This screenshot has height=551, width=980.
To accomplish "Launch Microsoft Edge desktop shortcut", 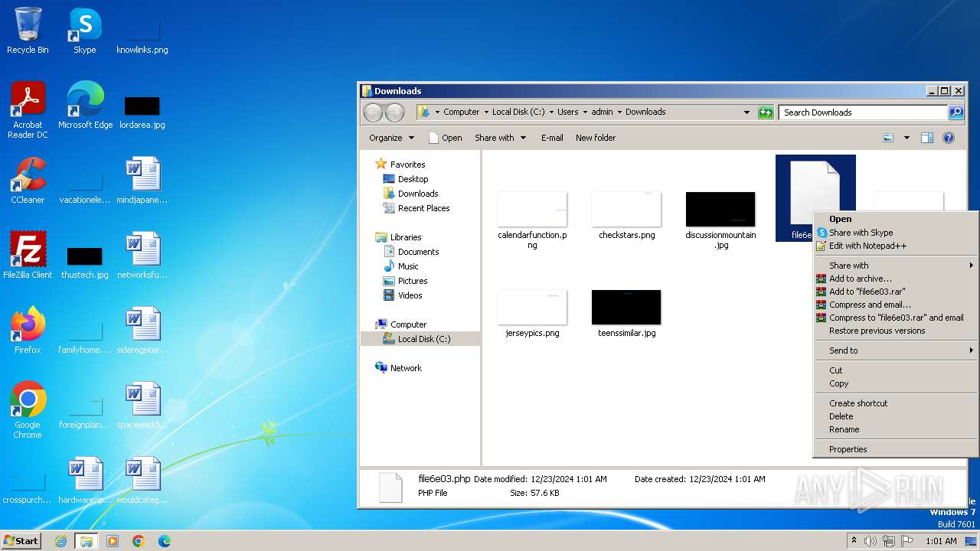I will click(85, 106).
